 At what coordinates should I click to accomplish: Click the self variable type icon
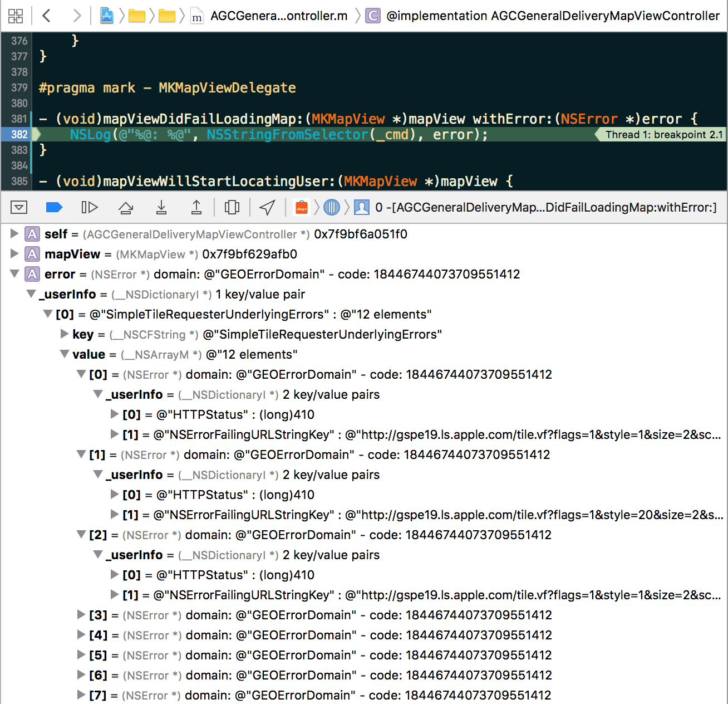pos(33,234)
